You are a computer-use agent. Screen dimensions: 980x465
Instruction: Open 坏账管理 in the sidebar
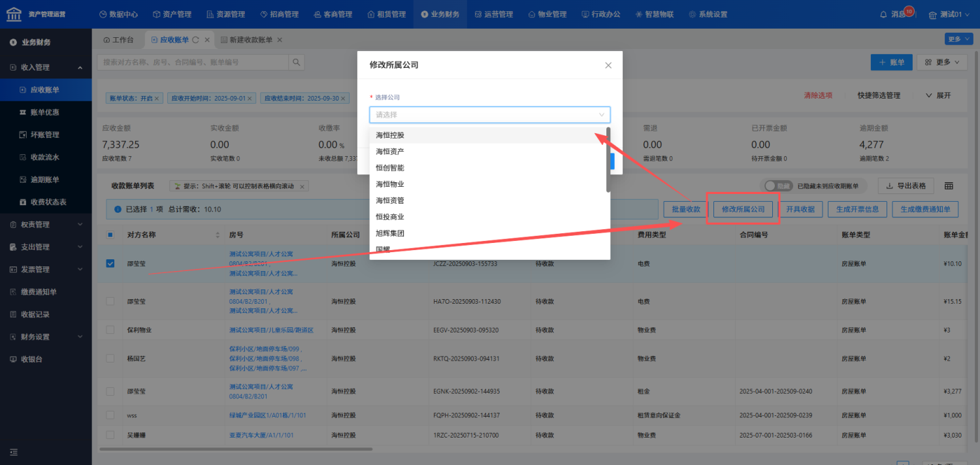pyautogui.click(x=46, y=135)
